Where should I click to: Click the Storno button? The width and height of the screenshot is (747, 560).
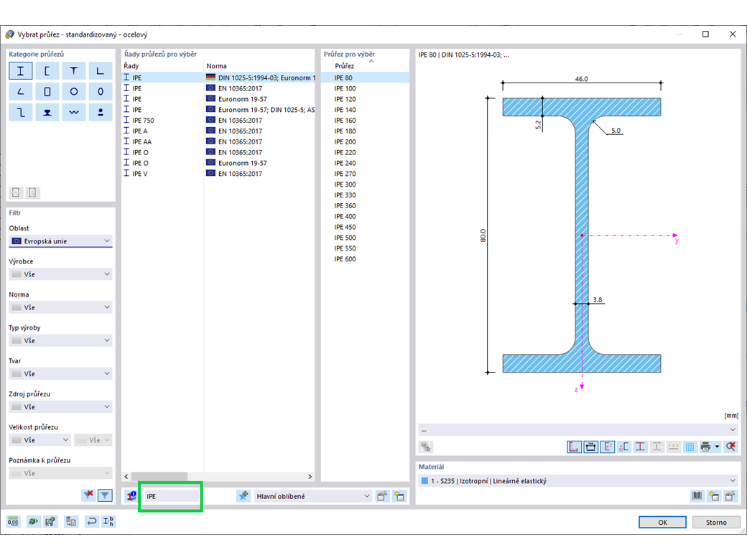(716, 522)
